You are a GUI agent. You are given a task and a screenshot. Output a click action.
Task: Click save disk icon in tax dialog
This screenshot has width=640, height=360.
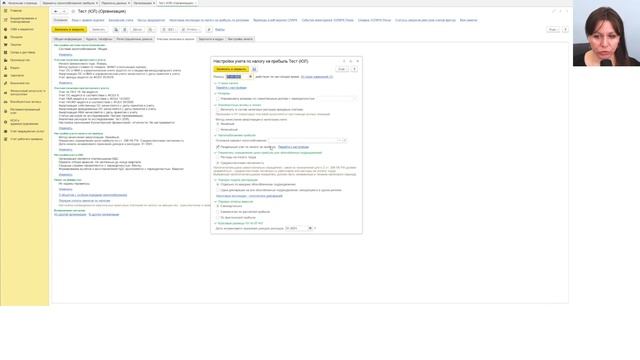pos(254,69)
